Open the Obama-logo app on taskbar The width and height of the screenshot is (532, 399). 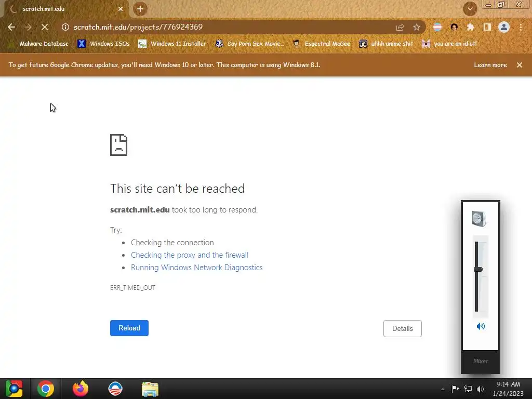(x=115, y=389)
